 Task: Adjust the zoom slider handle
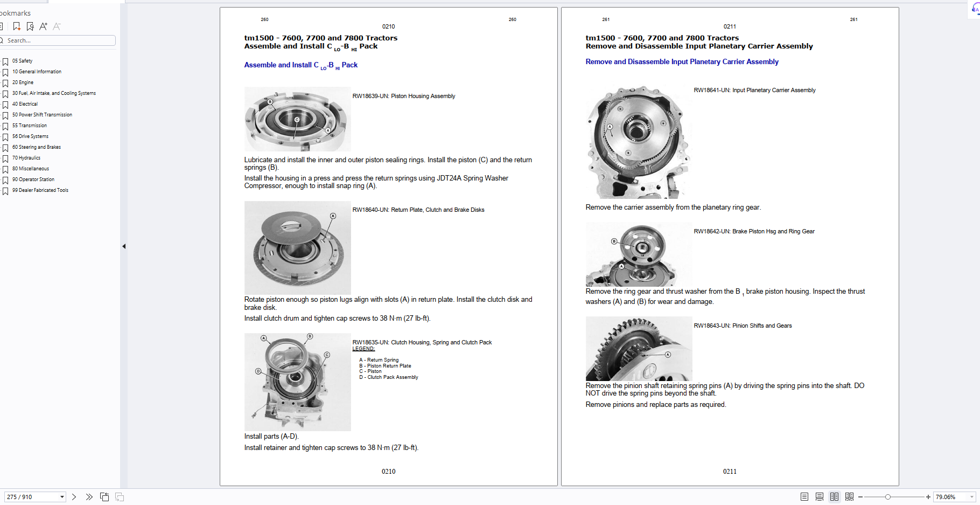pos(888,497)
